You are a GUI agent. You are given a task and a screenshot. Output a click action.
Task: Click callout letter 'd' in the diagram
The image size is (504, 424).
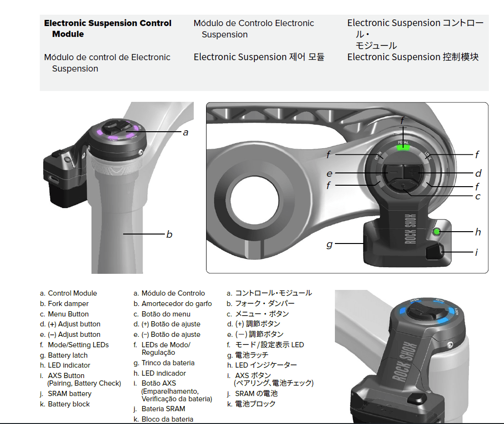pyautogui.click(x=478, y=173)
